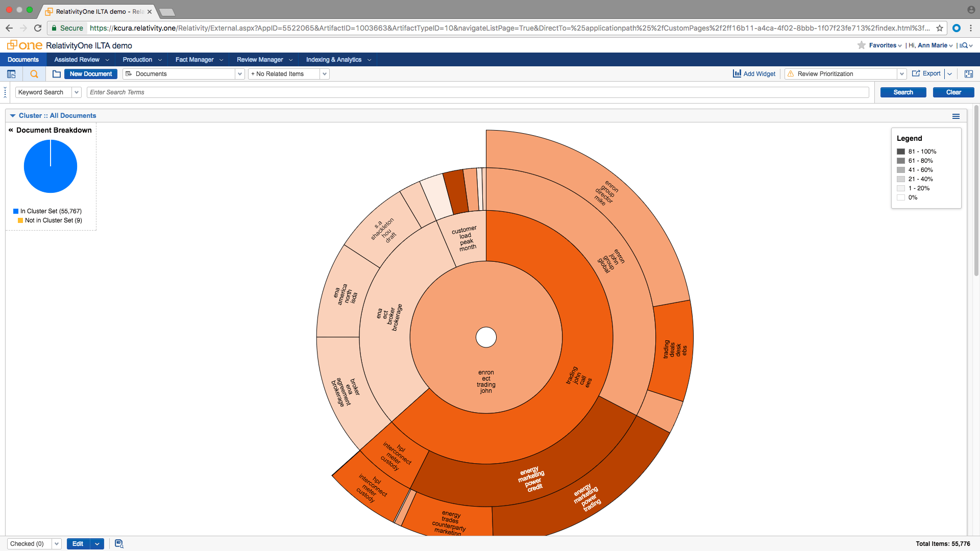Click the Edit button
Viewport: 980px width, 551px height.
(x=78, y=544)
